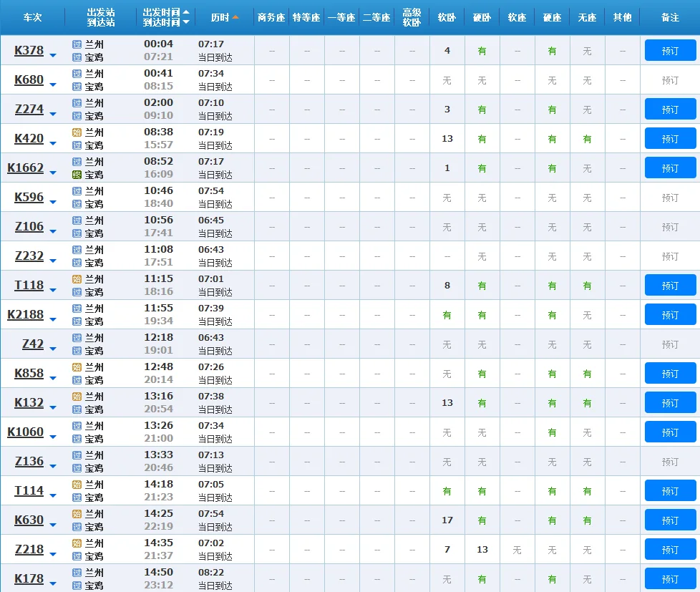Click the 始 origin icon in K630 row
The image size is (700, 592).
point(77,514)
